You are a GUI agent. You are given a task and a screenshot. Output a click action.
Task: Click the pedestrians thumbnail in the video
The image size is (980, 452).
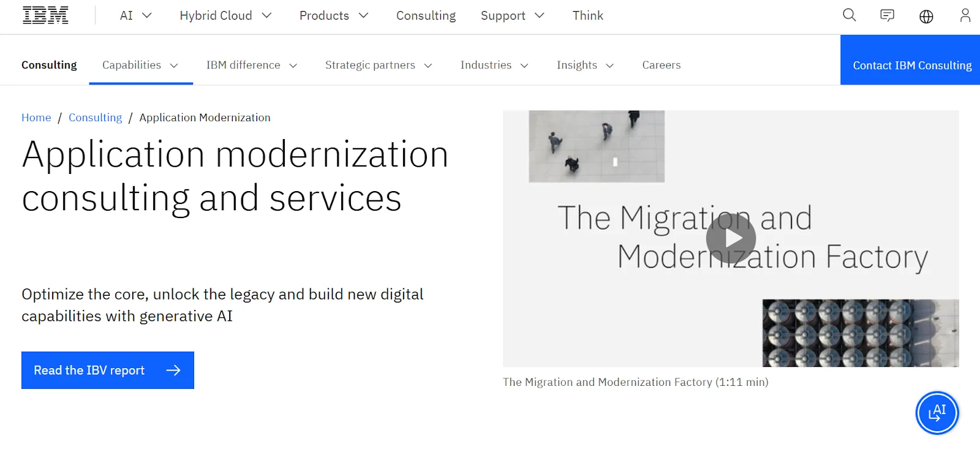(x=597, y=146)
